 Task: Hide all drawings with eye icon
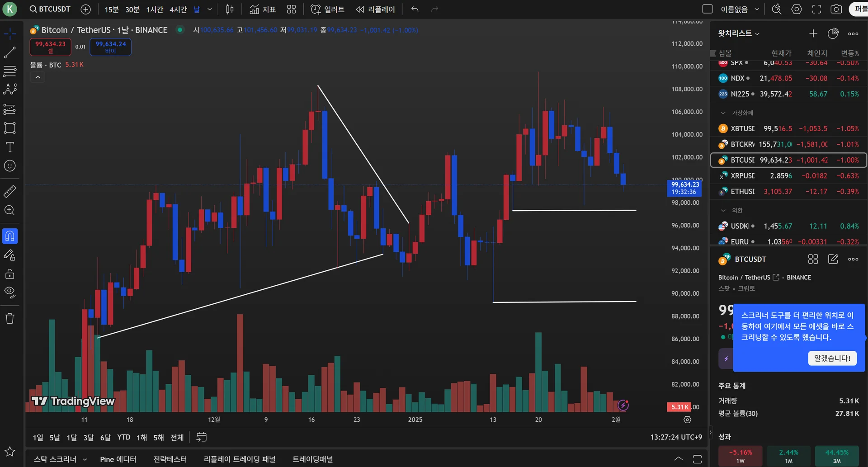(x=10, y=292)
